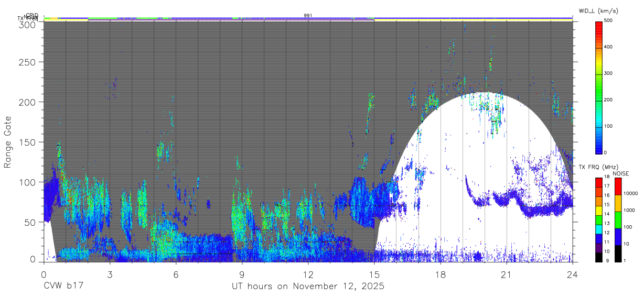
Task: Click the 17 MHz tick in TX FRQ legend
Action: (607, 186)
